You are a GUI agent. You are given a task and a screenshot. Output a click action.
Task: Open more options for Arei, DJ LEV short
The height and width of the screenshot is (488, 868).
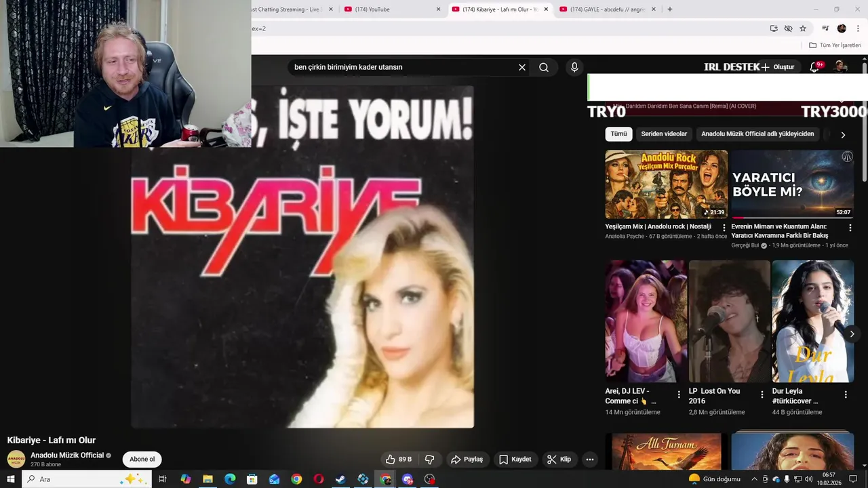coord(679,394)
